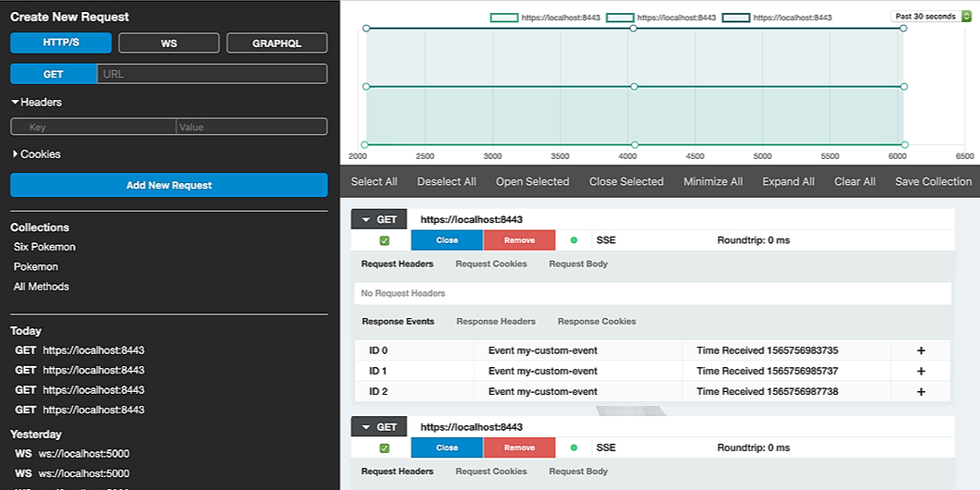The height and width of the screenshot is (490, 980).
Task: Show Response Events tab
Action: click(x=398, y=322)
